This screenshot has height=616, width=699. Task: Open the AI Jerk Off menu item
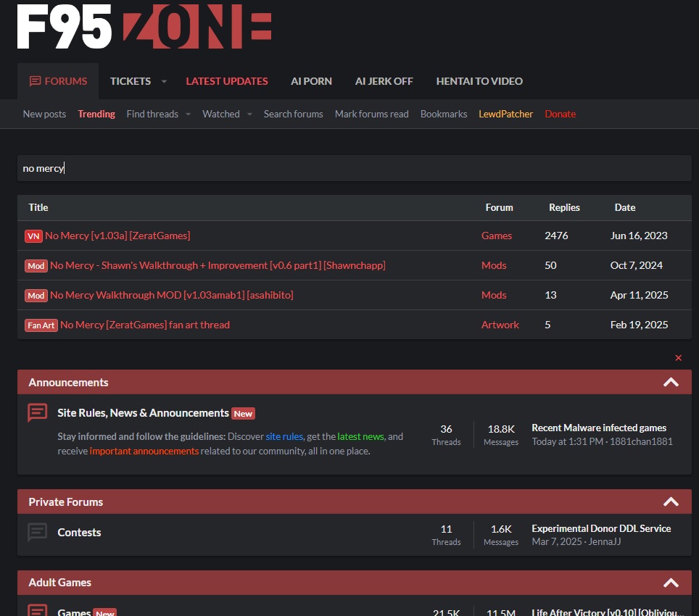(x=384, y=81)
